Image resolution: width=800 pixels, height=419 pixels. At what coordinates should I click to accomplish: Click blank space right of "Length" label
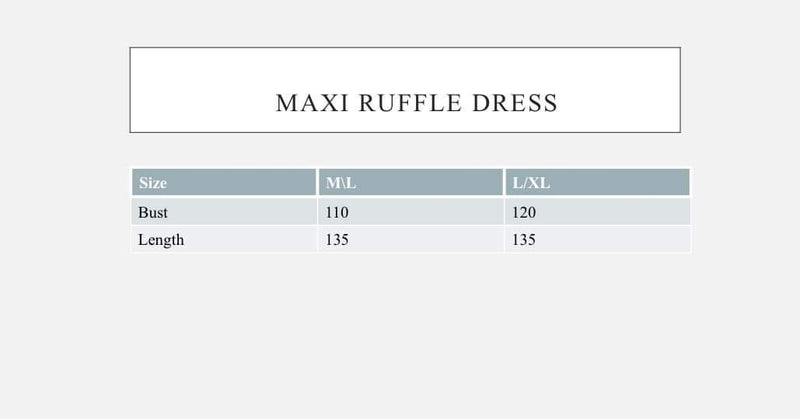pos(250,240)
